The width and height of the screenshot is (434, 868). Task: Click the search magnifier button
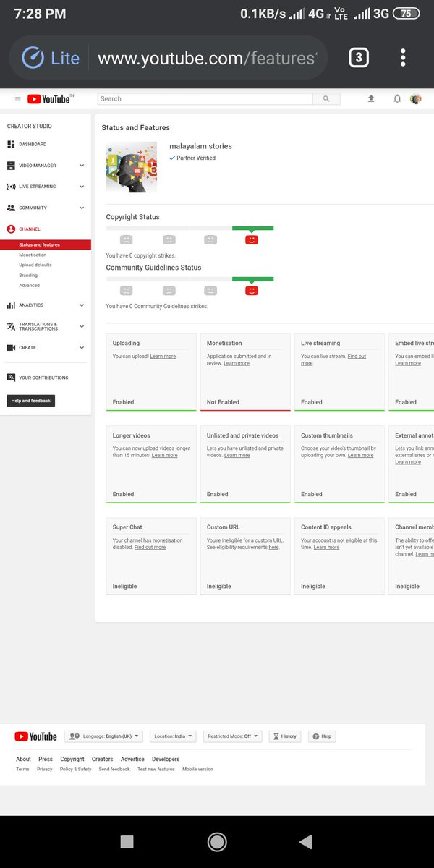(326, 99)
